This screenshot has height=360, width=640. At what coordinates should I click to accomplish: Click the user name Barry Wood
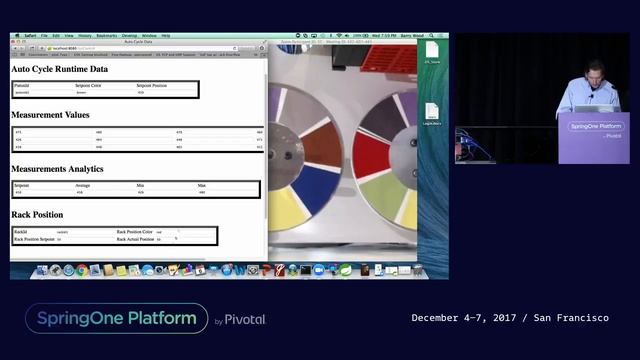[412, 36]
